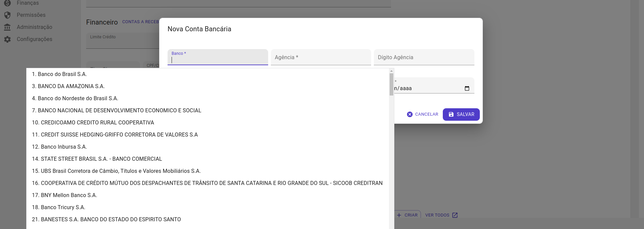Screen dimensions: 644x229
Task: Click the Salvar button
Action: pyautogui.click(x=461, y=114)
